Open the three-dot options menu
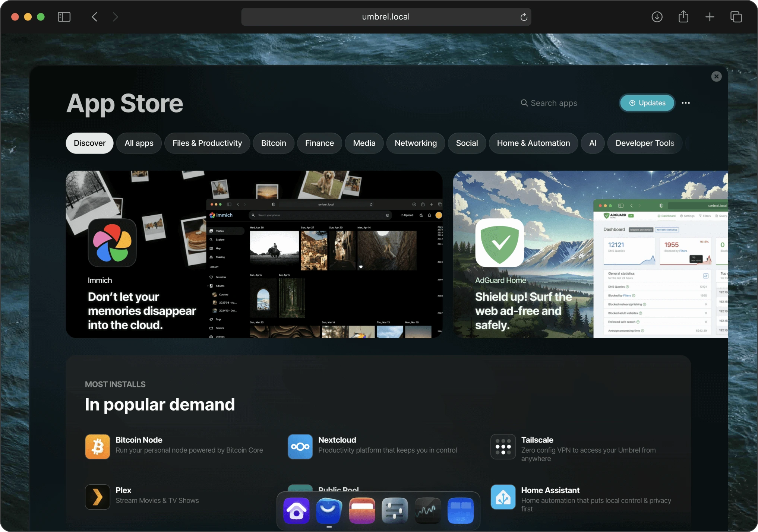The width and height of the screenshot is (758, 532). pyautogui.click(x=686, y=103)
